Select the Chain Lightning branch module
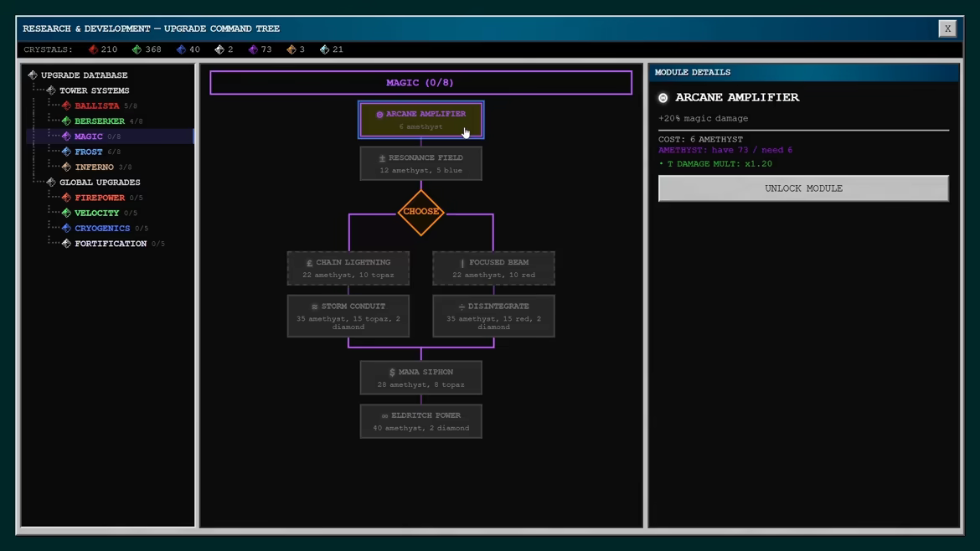The width and height of the screenshot is (980, 551). coord(348,268)
